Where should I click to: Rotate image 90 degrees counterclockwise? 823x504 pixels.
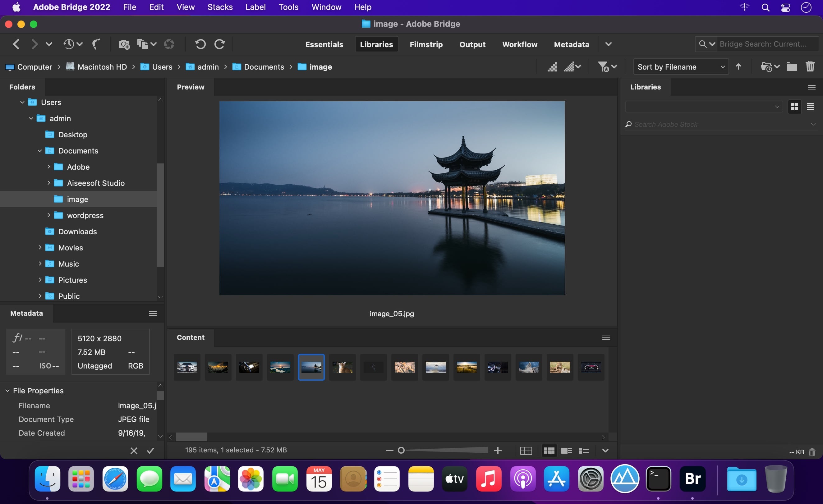pos(200,44)
